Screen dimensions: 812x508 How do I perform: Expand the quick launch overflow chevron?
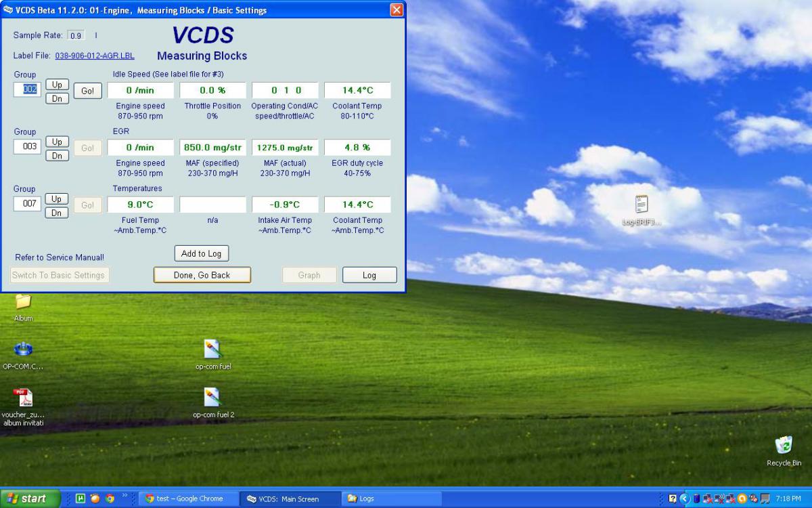125,496
